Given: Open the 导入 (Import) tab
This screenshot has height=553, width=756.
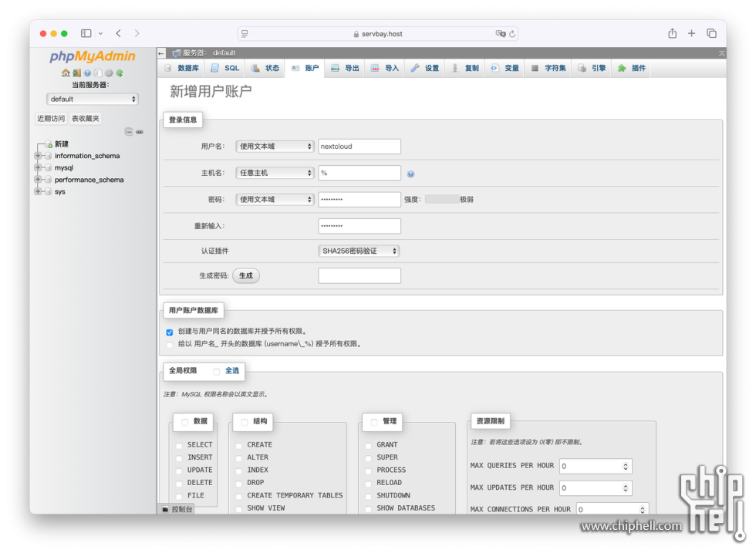Looking at the screenshot, I should coord(385,68).
